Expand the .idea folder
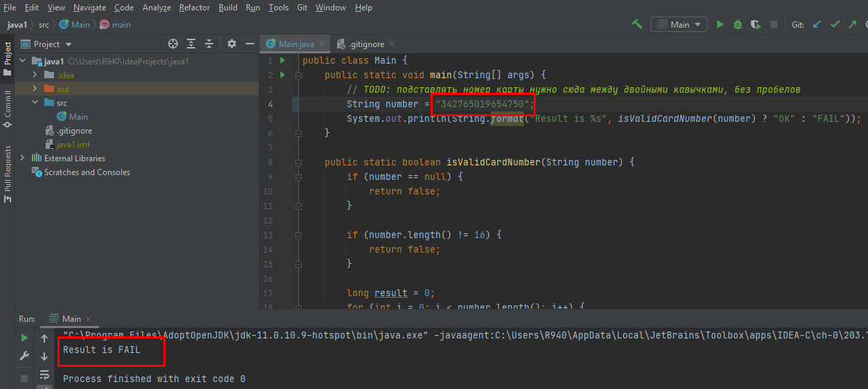 click(35, 75)
